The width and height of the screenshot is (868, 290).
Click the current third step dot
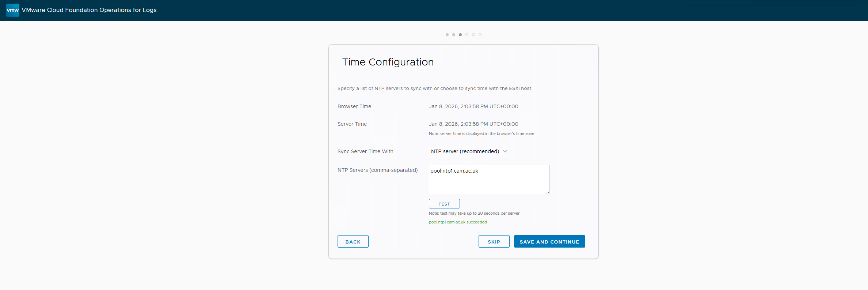click(x=460, y=35)
